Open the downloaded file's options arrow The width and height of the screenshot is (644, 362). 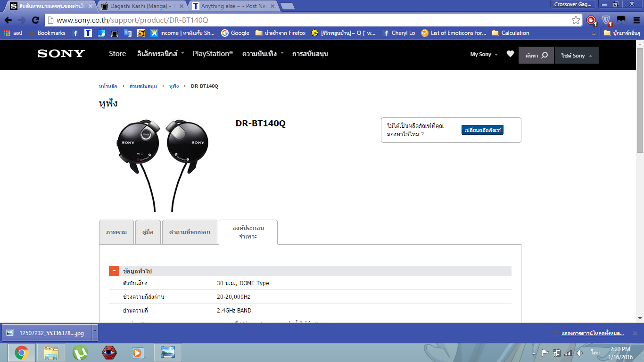click(95, 332)
